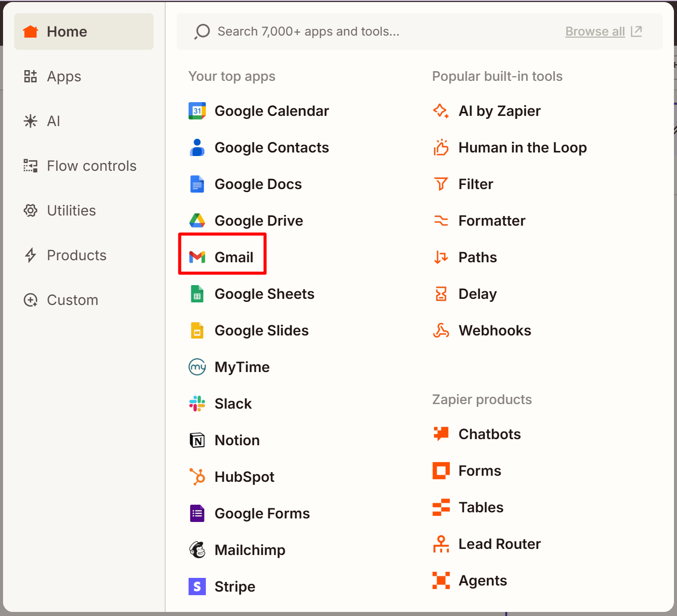
Task: Click the Webhooks icon
Action: [441, 330]
